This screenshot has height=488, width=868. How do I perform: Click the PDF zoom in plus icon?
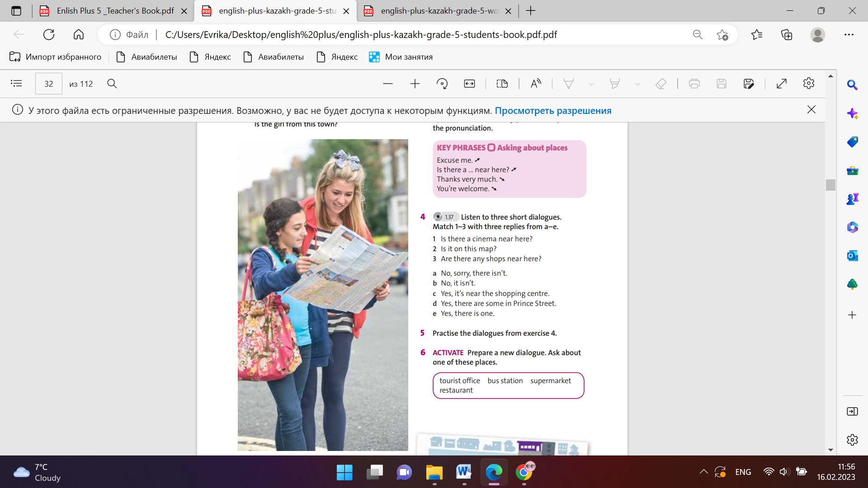tap(415, 84)
